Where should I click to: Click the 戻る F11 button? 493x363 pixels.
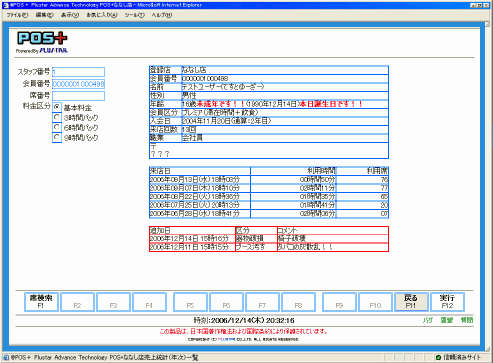tap(411, 302)
